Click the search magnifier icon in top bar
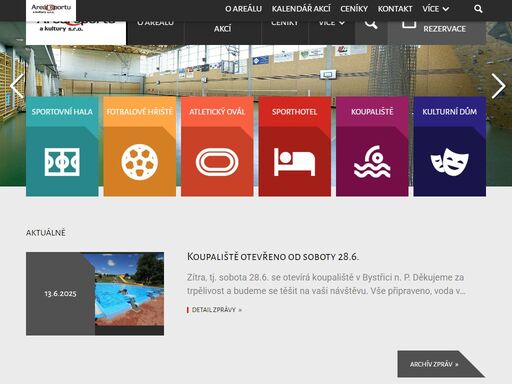Screen dimensions: 512x384 [478, 9]
